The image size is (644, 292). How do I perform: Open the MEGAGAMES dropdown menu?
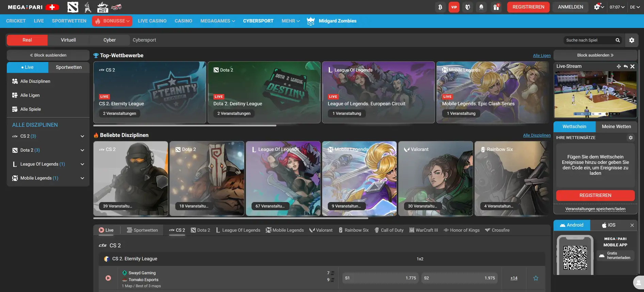pos(218,21)
